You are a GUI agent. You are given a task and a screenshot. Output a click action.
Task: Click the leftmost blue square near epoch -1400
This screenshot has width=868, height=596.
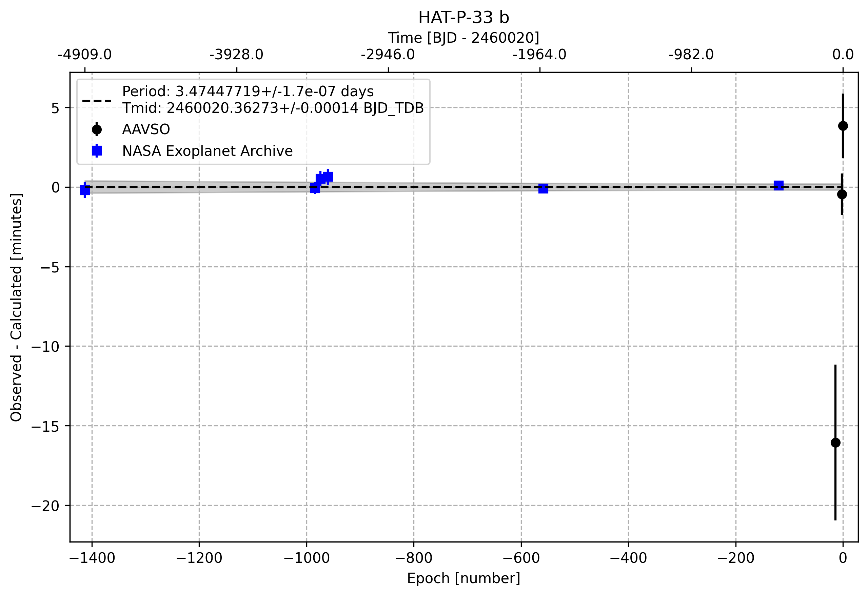85,190
